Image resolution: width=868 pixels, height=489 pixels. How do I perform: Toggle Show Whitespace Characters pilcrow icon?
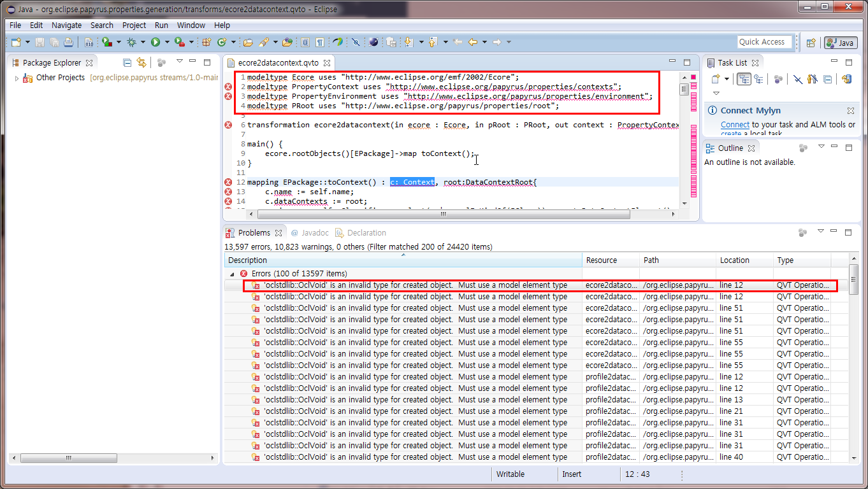click(x=319, y=42)
